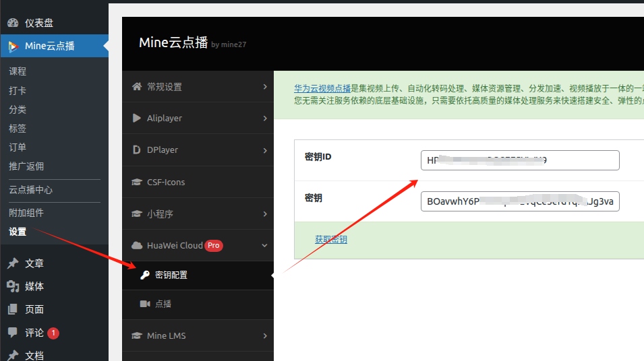644x361 pixels.
Task: Click the home icon beside 常规设置
Action: click(x=137, y=87)
